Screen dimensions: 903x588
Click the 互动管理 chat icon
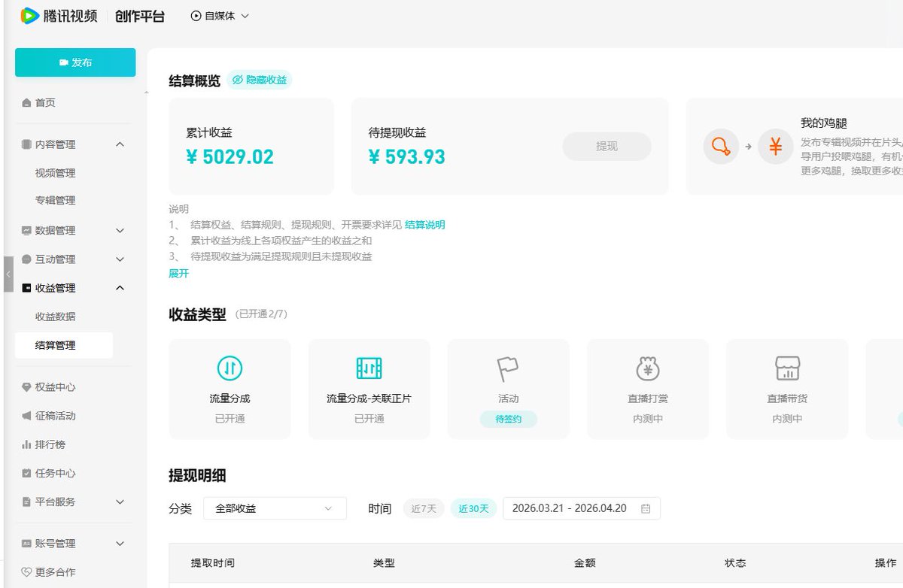pyautogui.click(x=26, y=259)
